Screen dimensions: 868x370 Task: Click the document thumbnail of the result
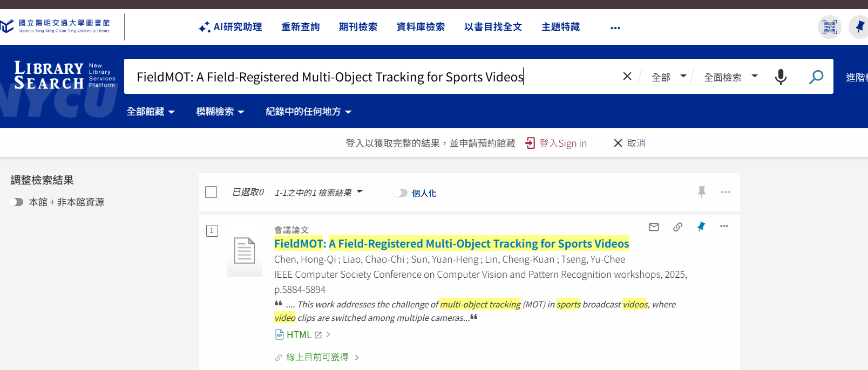tap(244, 251)
